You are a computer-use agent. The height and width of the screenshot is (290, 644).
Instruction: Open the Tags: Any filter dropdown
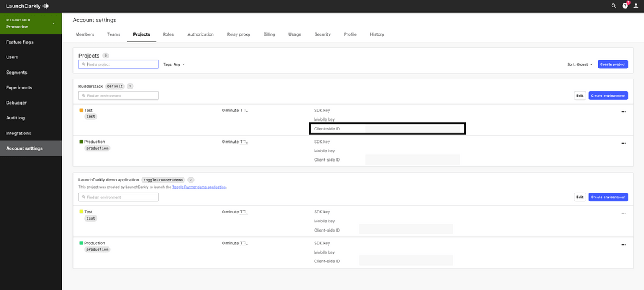coord(174,64)
